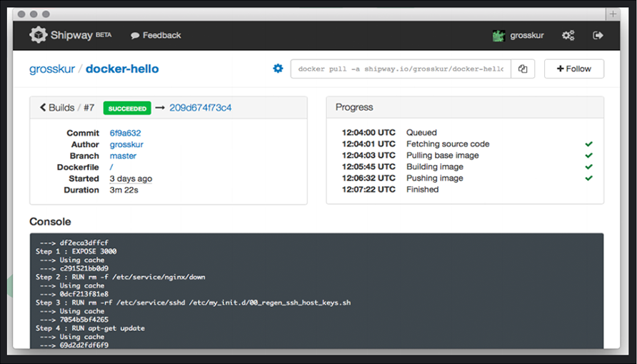The height and width of the screenshot is (364, 637).
Task: Click the SUCCEEDED status badge
Action: point(127,108)
